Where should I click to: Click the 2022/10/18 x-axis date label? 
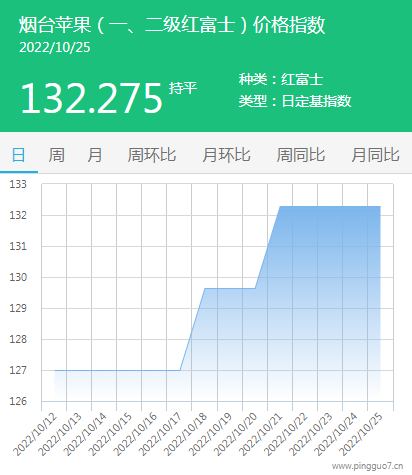[x=185, y=434]
